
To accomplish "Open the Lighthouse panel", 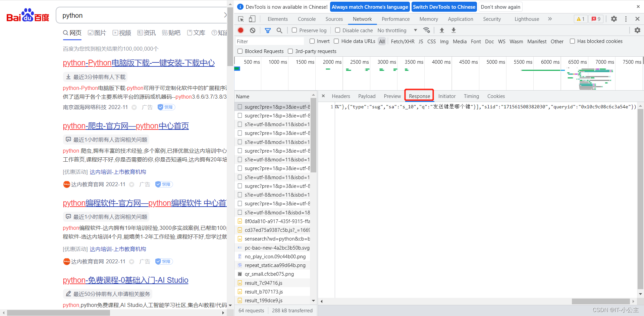I will pyautogui.click(x=527, y=19).
